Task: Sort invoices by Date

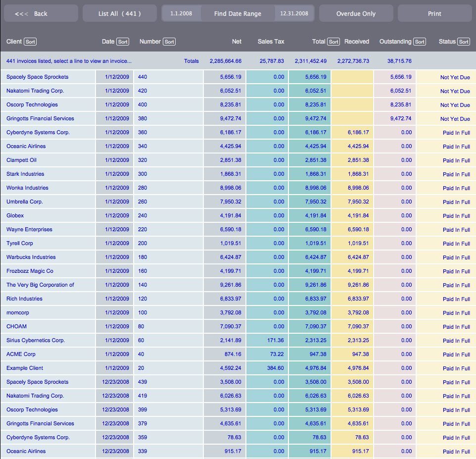Action: (123, 42)
